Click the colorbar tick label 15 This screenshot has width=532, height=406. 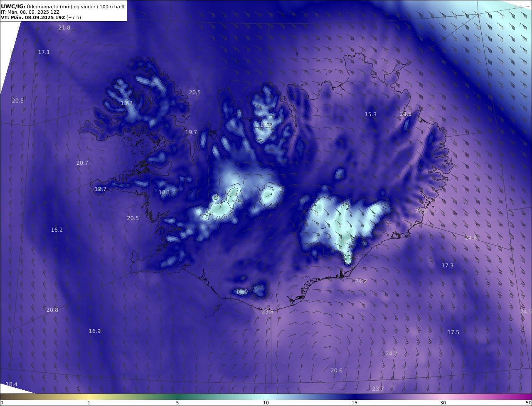(x=355, y=403)
